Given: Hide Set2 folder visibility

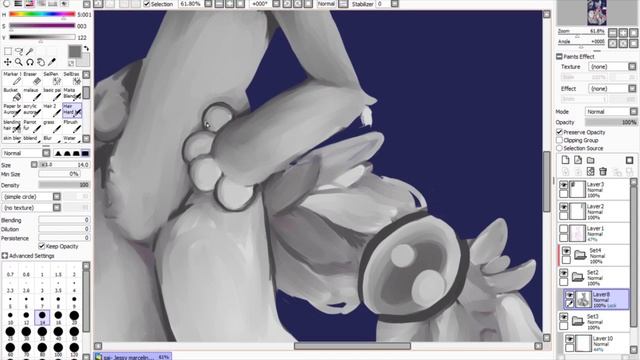Looking at the screenshot, I should click(564, 273).
